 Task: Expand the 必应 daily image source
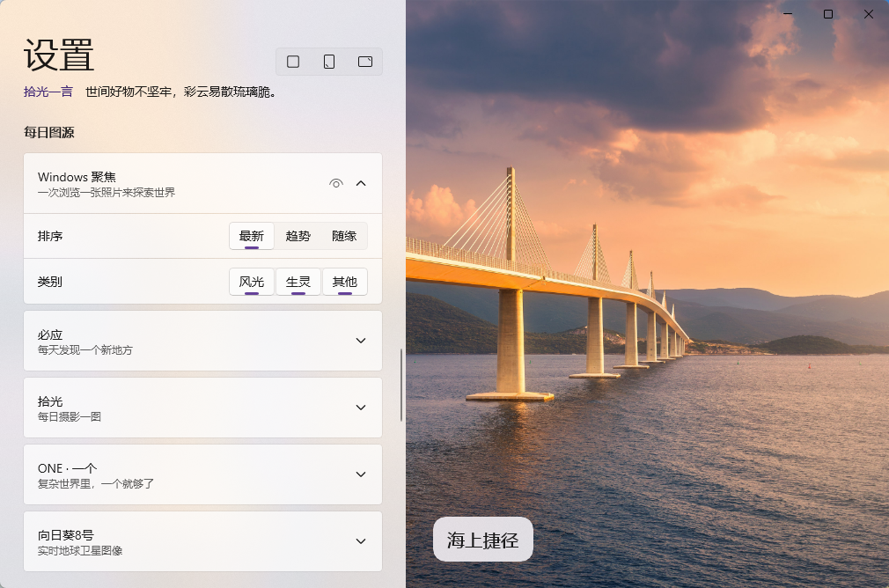[361, 341]
